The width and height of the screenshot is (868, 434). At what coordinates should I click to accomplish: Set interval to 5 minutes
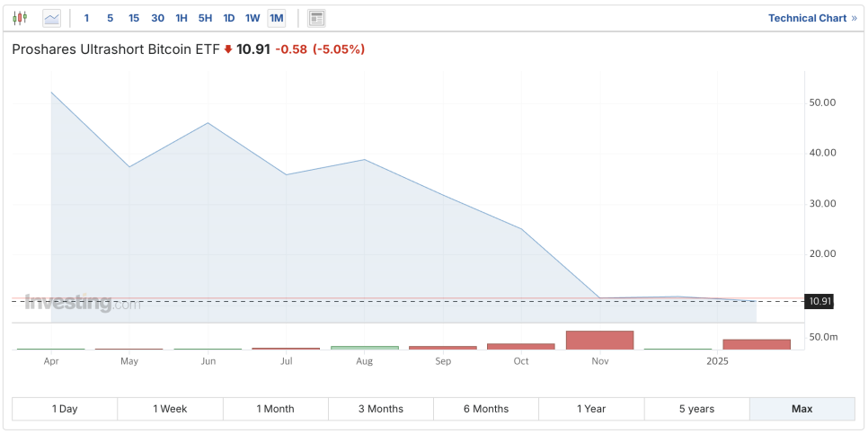[x=111, y=18]
